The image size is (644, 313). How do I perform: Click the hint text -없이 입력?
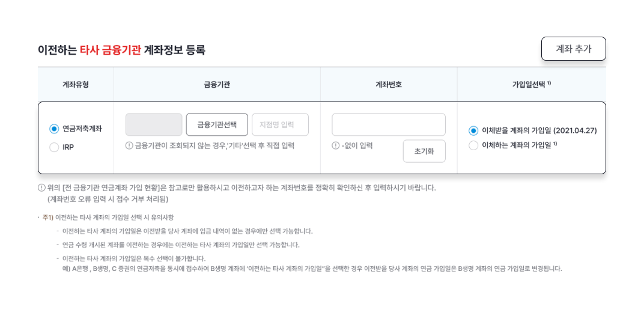click(x=357, y=145)
